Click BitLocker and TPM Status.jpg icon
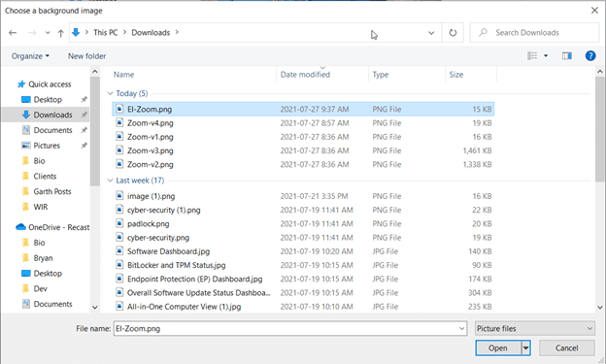This screenshot has width=606, height=364. point(119,265)
